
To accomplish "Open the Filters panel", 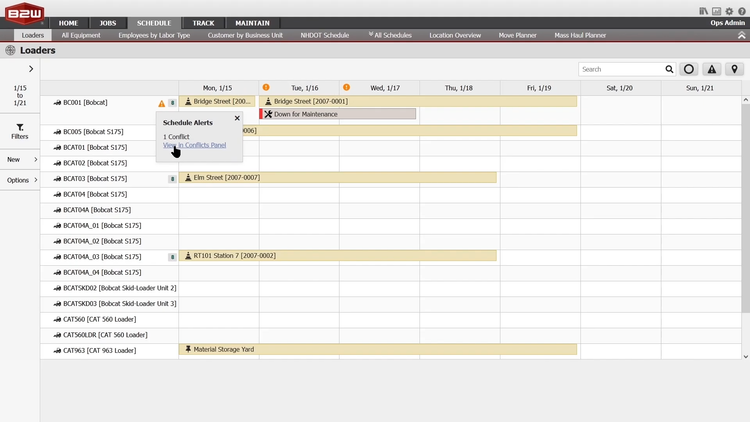I will tap(20, 131).
